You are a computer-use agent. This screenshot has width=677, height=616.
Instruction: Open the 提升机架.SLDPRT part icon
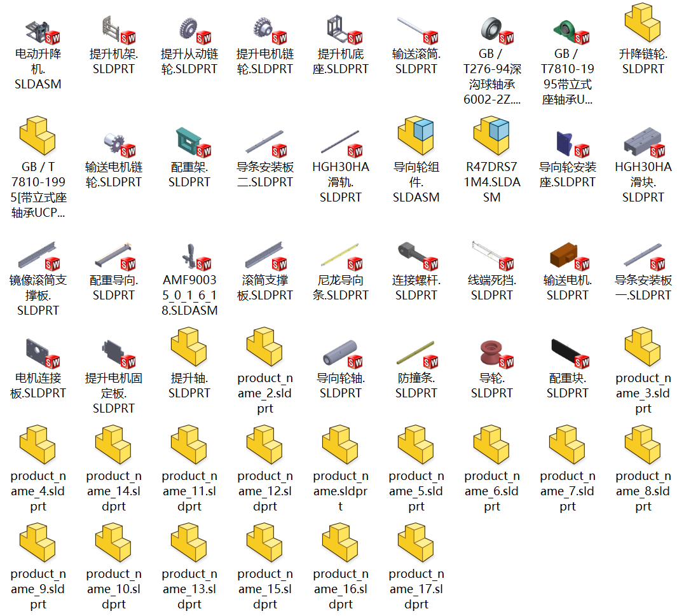(x=118, y=31)
